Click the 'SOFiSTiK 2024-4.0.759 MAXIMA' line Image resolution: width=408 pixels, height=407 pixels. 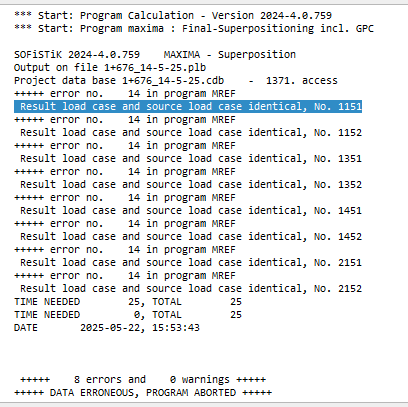tap(155, 54)
